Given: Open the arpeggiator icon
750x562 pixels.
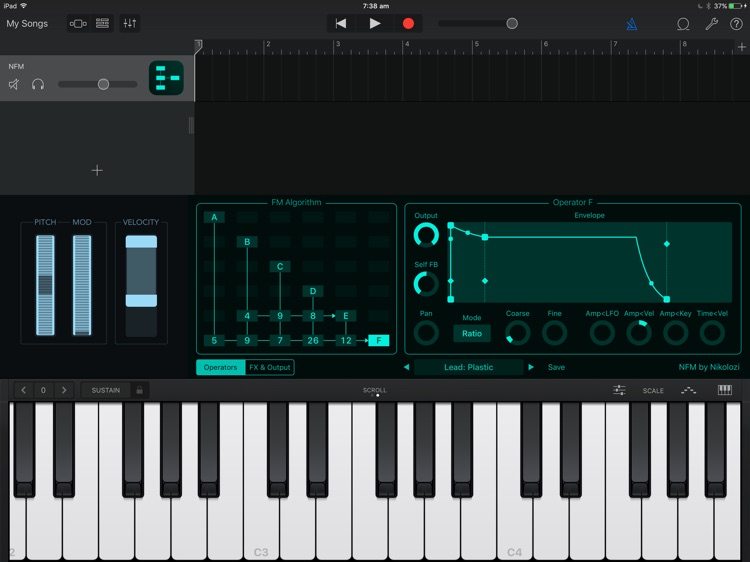Looking at the screenshot, I should point(688,390).
